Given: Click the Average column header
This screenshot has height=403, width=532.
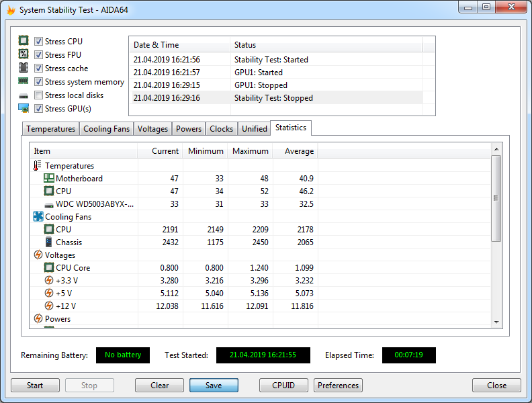Looking at the screenshot, I should click(296, 151).
